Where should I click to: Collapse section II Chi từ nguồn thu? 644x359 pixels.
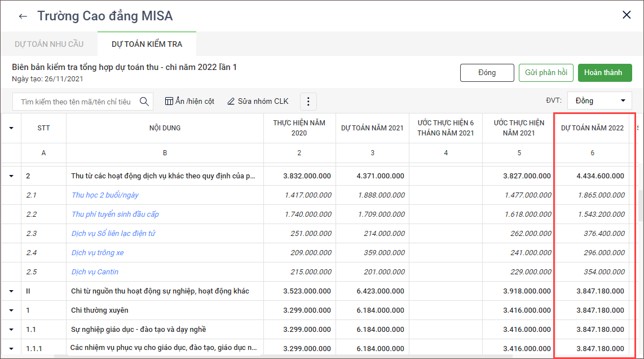[x=11, y=291]
